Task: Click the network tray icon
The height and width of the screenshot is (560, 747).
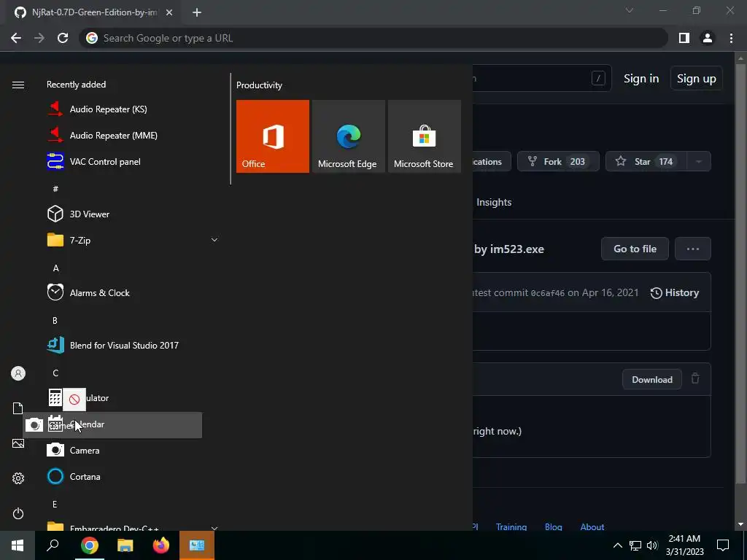Action: (635, 545)
